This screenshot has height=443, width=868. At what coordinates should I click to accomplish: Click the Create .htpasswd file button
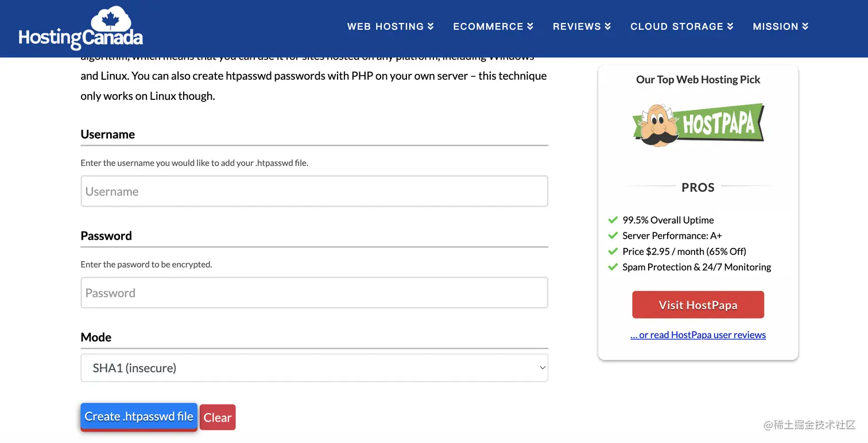[x=138, y=416]
